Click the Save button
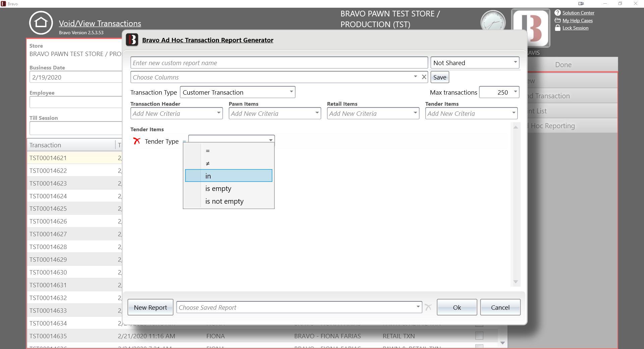Viewport: 644px width, 349px height. [440, 77]
